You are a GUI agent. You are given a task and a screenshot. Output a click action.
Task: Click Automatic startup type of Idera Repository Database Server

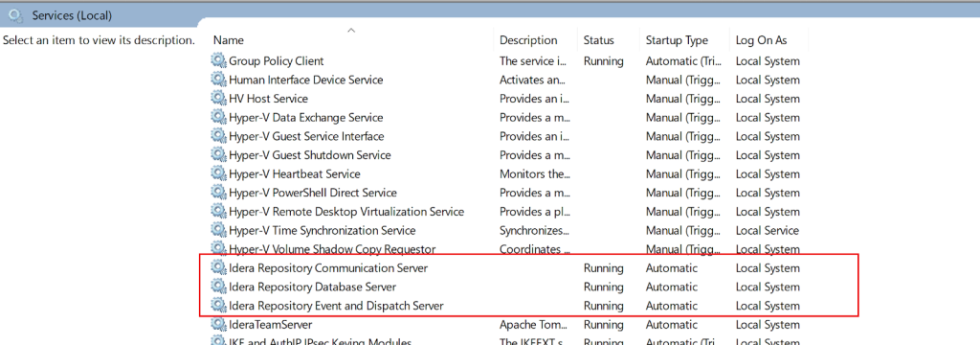tap(672, 287)
